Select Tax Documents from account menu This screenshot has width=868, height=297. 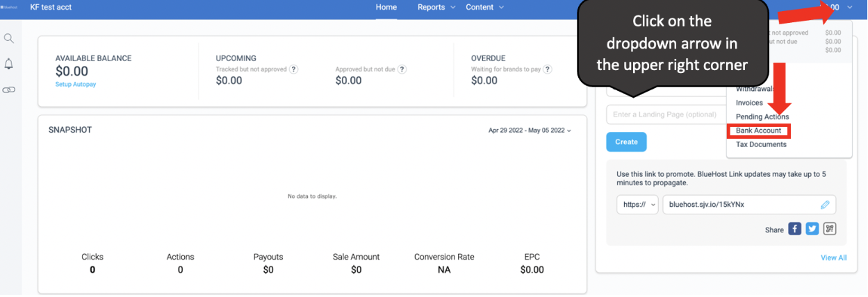tap(761, 144)
